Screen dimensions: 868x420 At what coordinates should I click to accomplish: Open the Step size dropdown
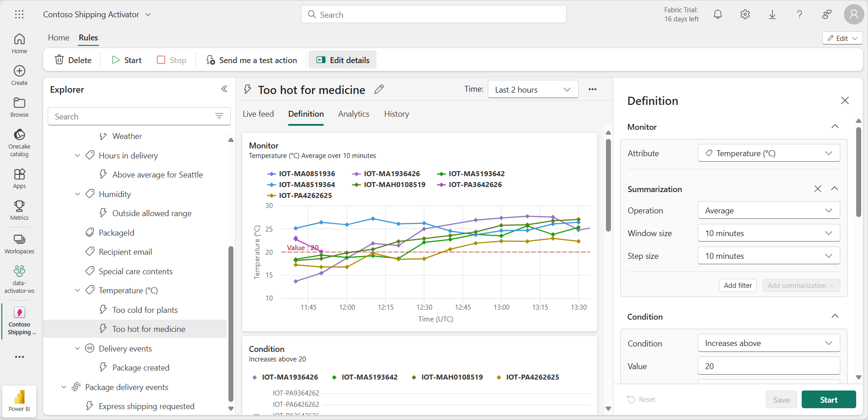pos(769,256)
